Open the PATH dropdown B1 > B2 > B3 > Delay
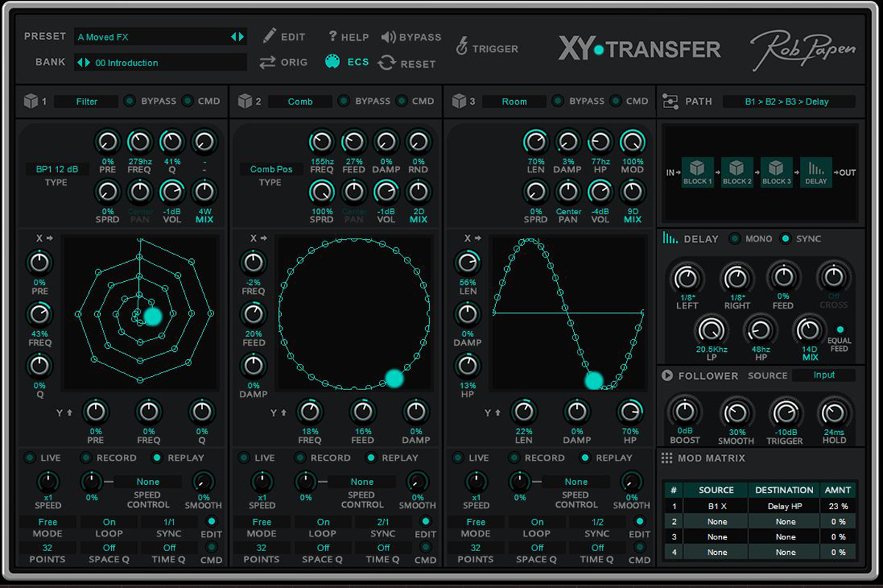883x588 pixels. (x=789, y=102)
